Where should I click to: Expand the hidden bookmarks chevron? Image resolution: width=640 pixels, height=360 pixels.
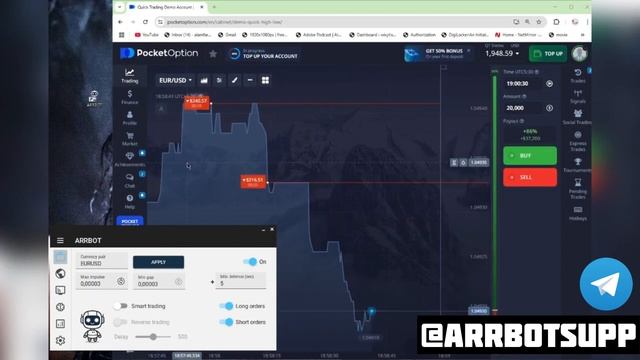click(582, 35)
